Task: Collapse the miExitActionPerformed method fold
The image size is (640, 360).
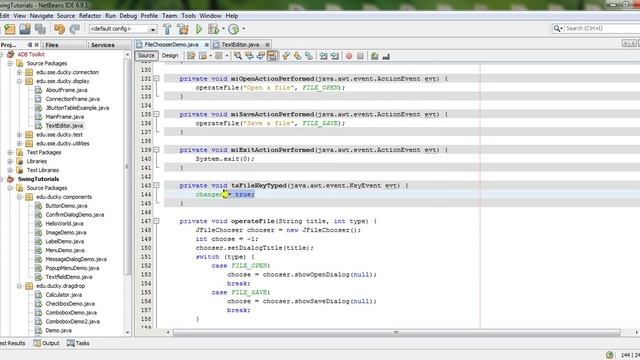Action: [x=156, y=150]
